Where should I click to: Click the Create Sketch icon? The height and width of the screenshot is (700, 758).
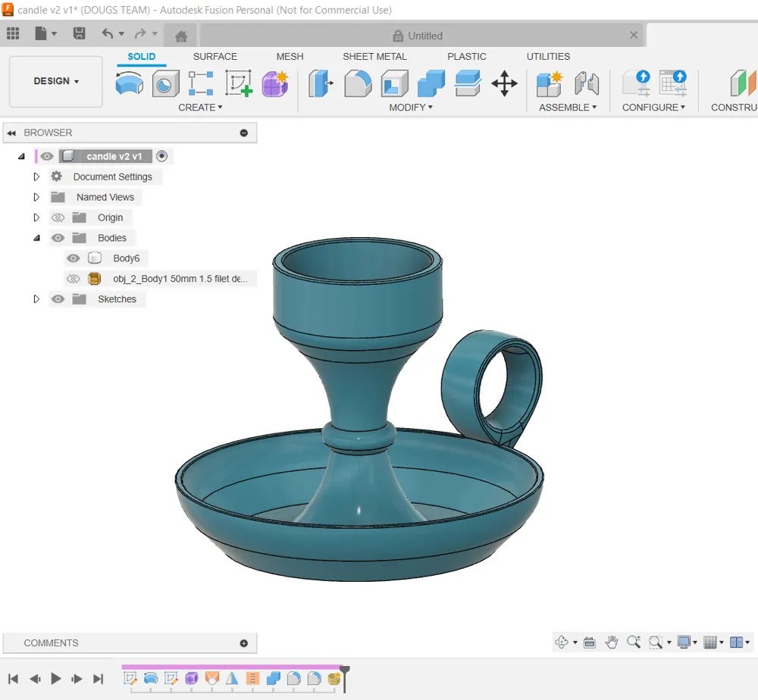click(x=239, y=83)
